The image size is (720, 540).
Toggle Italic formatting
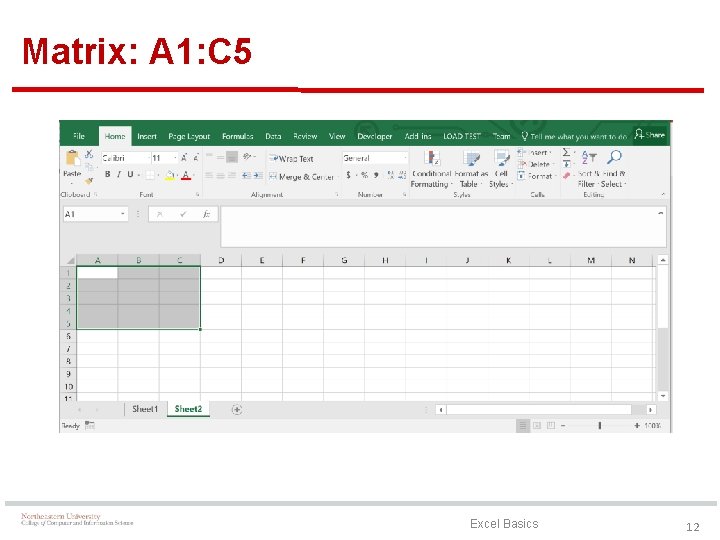click(118, 174)
